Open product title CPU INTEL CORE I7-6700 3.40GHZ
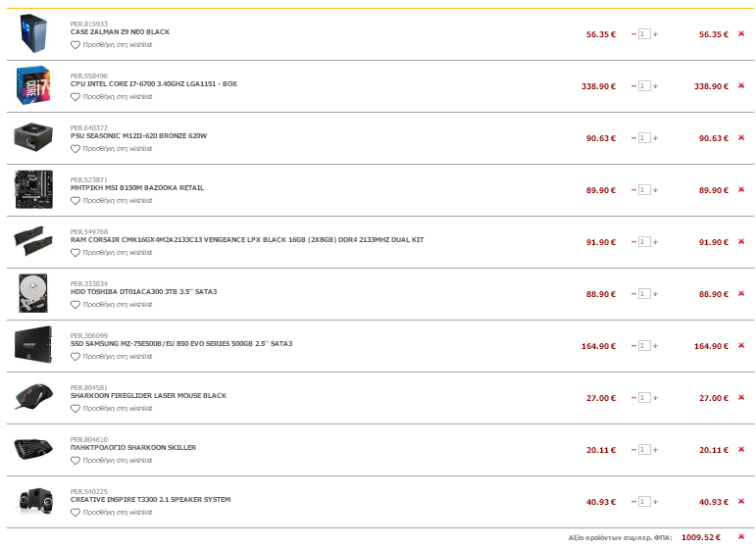Image resolution: width=756 pixels, height=548 pixels. click(x=154, y=84)
